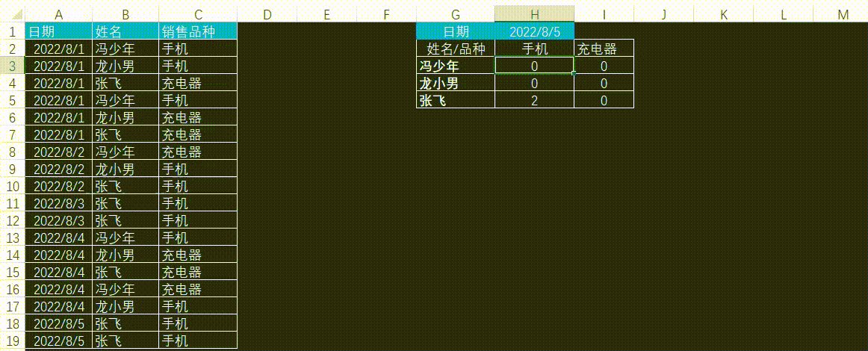The image size is (868, 351).
Task: Select column L header
Action: pyautogui.click(x=784, y=15)
